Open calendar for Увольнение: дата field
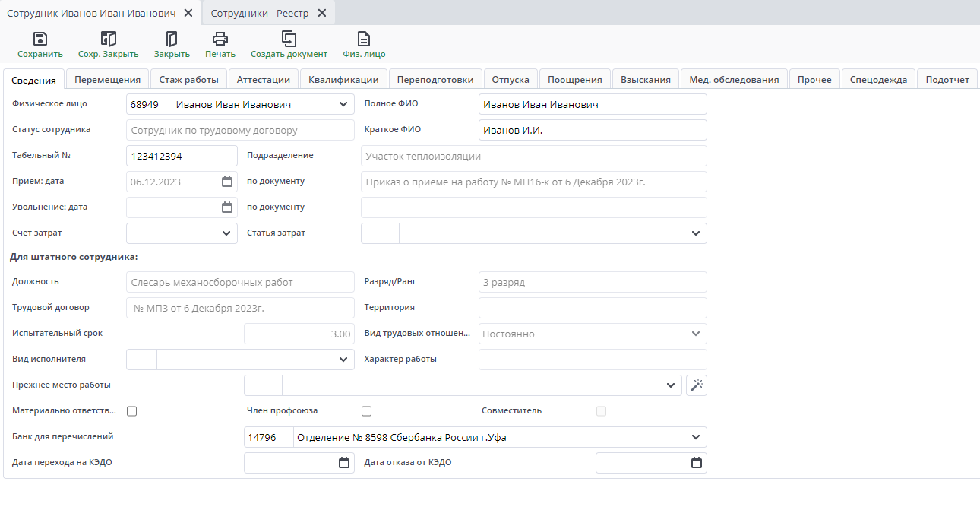The height and width of the screenshot is (510, 980). pyautogui.click(x=226, y=207)
